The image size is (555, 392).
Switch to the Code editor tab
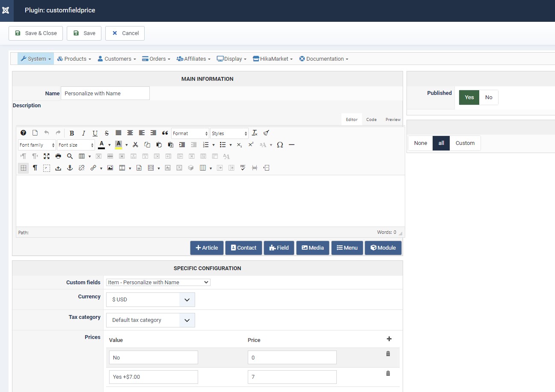coord(371,119)
